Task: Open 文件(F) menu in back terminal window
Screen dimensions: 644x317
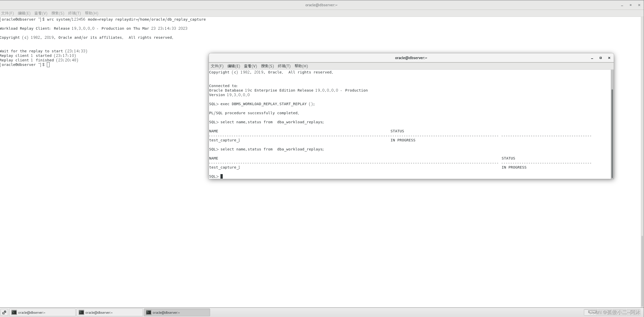Action: [7, 13]
